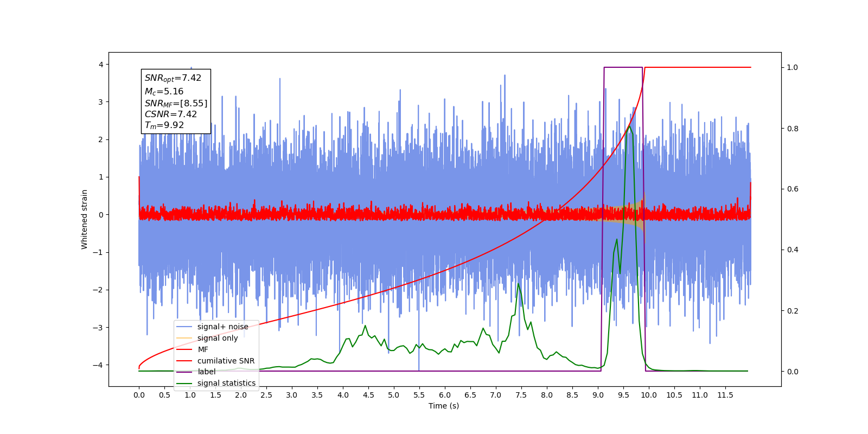This screenshot has width=868, height=434.
Task: Click the right y-axis tick label 0.8
Action: pos(793,129)
